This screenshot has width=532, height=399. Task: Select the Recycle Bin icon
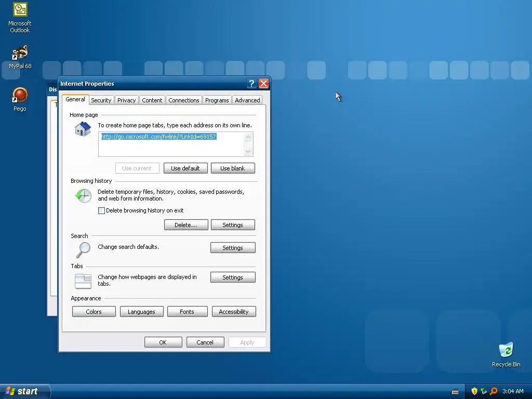point(506,355)
